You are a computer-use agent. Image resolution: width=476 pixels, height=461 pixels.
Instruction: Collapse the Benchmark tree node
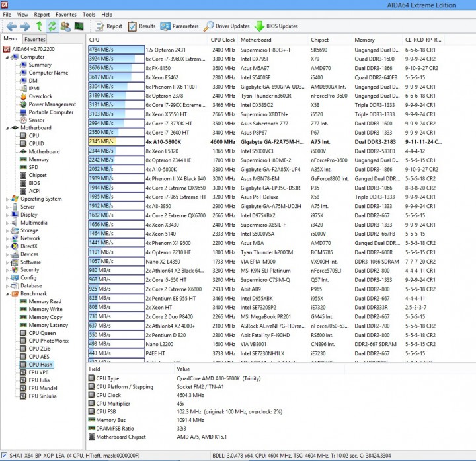point(7,294)
